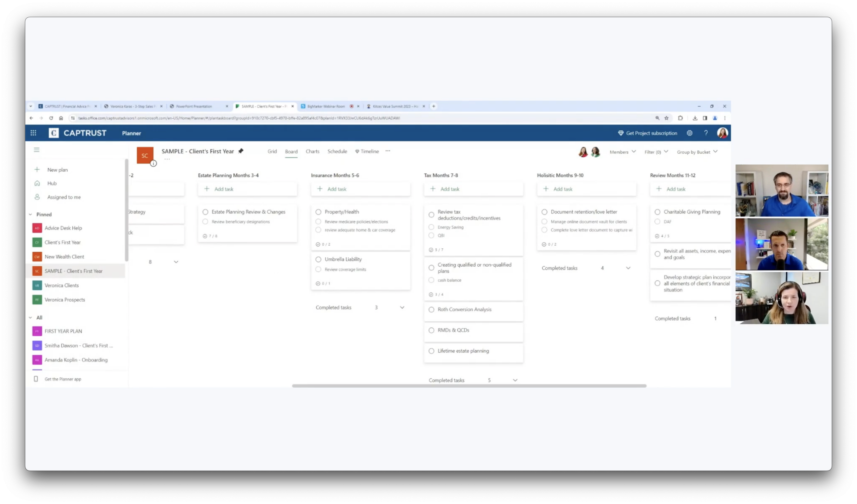Open the settings gear in Planner header
Image resolution: width=857 pixels, height=504 pixels.
click(x=689, y=133)
